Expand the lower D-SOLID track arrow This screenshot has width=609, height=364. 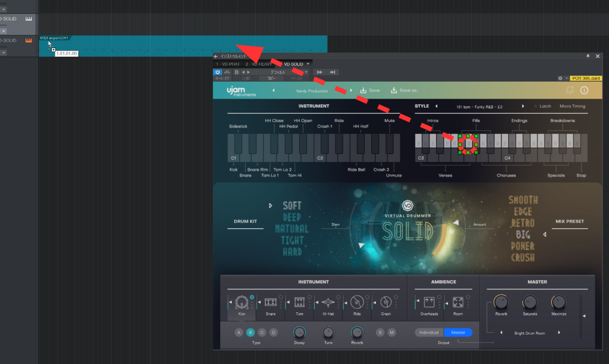(4, 53)
